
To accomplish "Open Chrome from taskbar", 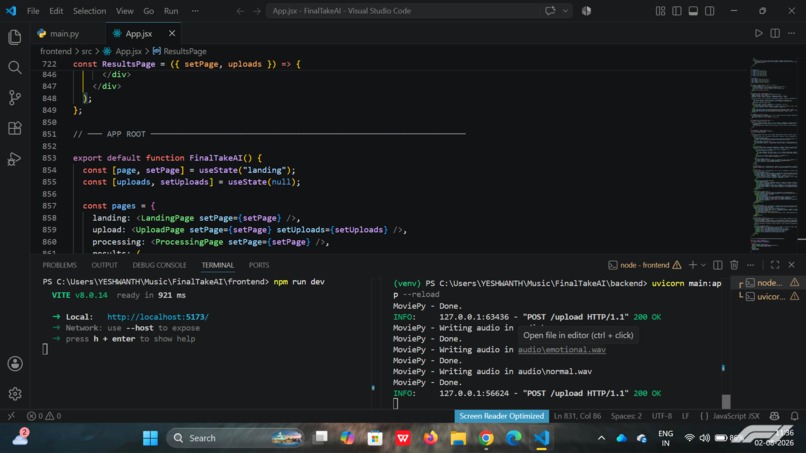I will click(x=486, y=438).
